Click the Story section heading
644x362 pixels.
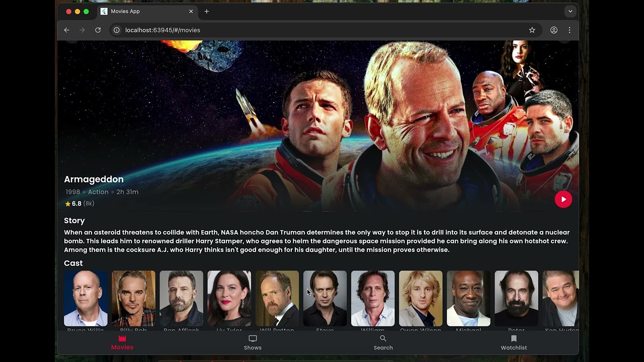click(x=74, y=221)
